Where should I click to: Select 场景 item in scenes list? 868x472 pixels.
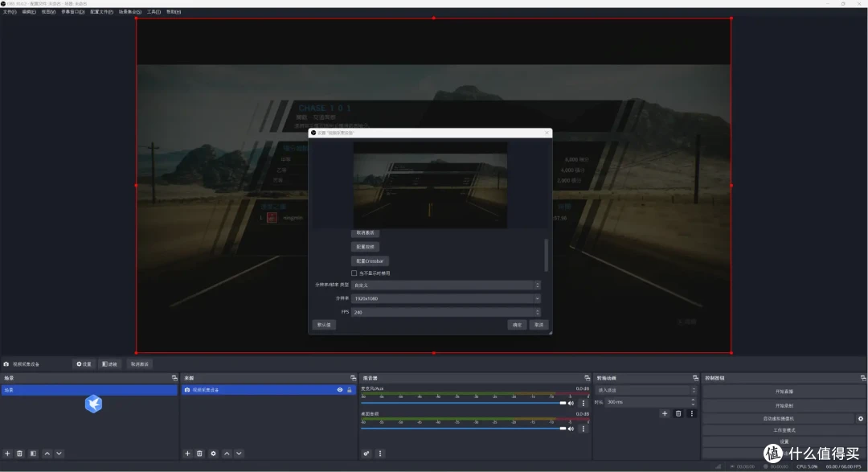pyautogui.click(x=89, y=391)
